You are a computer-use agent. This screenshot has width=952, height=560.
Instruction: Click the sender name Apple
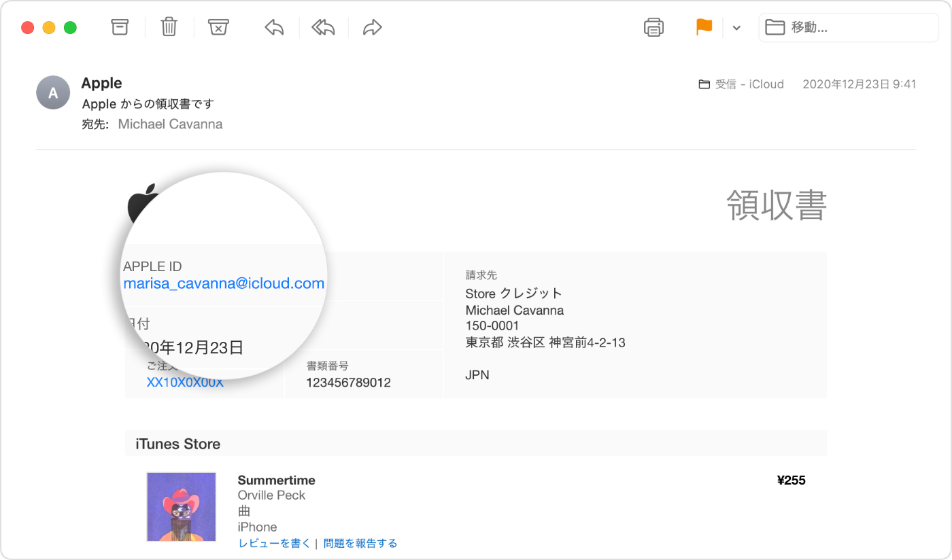coord(101,84)
